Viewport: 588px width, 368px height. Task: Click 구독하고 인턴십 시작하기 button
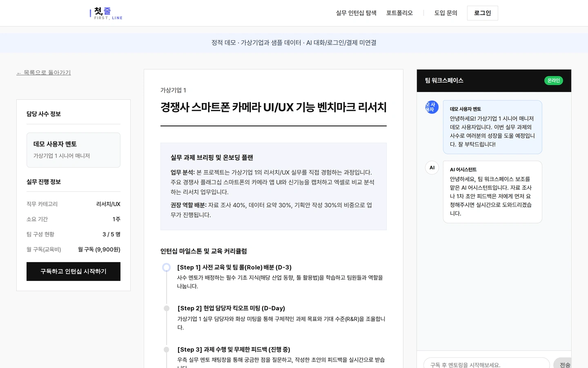pos(73,272)
